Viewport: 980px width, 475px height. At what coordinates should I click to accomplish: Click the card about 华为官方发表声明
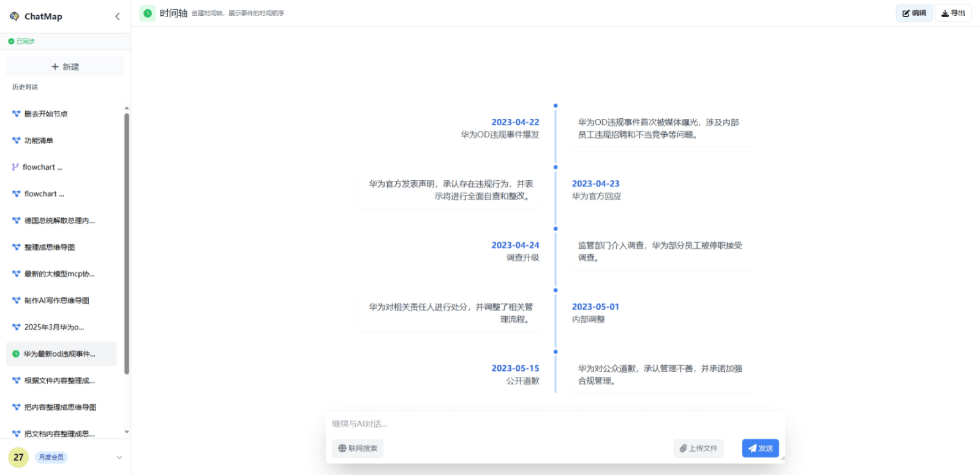point(449,190)
